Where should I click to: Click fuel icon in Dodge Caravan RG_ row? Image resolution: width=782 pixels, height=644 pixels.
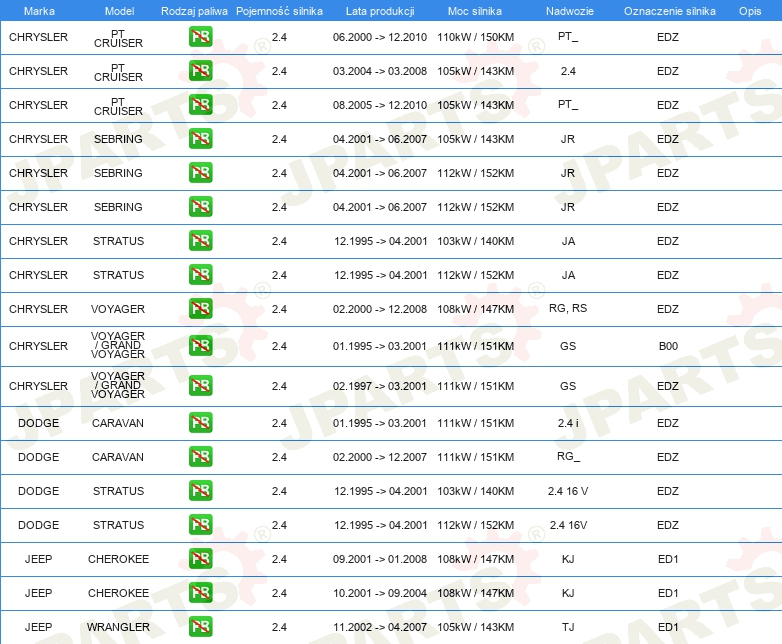click(200, 456)
